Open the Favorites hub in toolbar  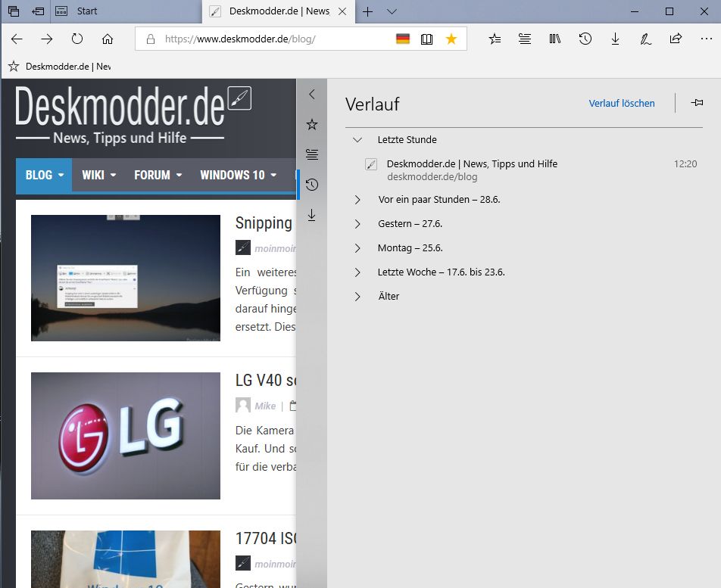click(x=495, y=39)
